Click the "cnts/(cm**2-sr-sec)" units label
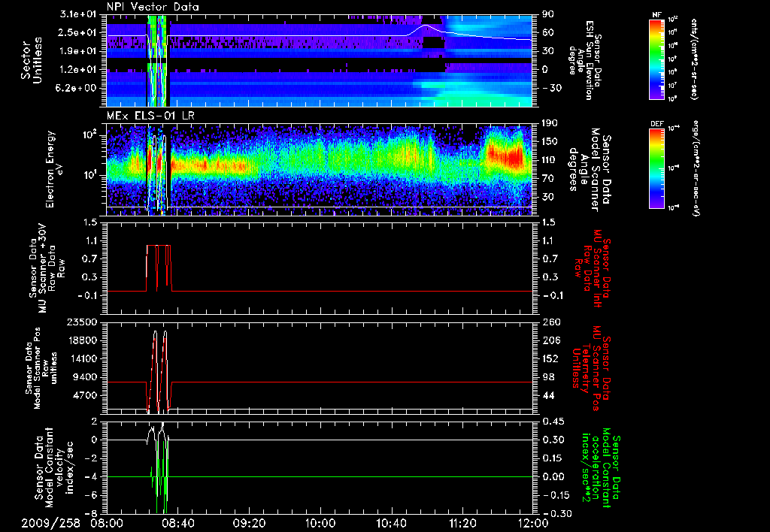 [x=694, y=59]
